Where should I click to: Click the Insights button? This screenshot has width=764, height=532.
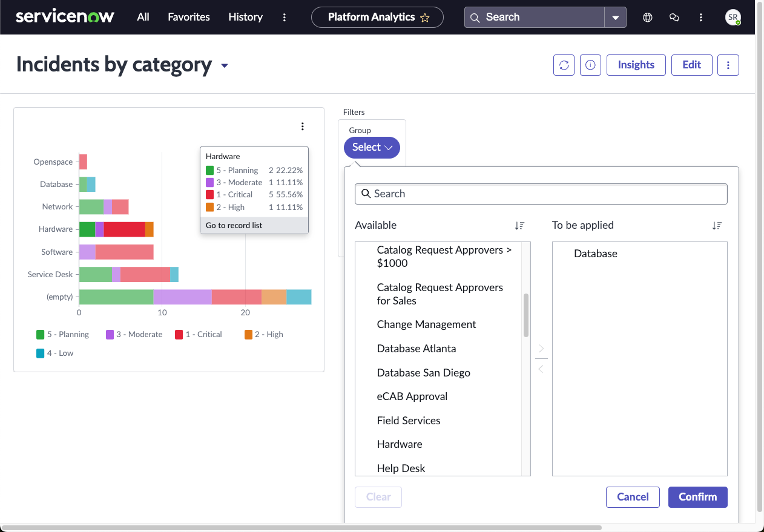(636, 65)
